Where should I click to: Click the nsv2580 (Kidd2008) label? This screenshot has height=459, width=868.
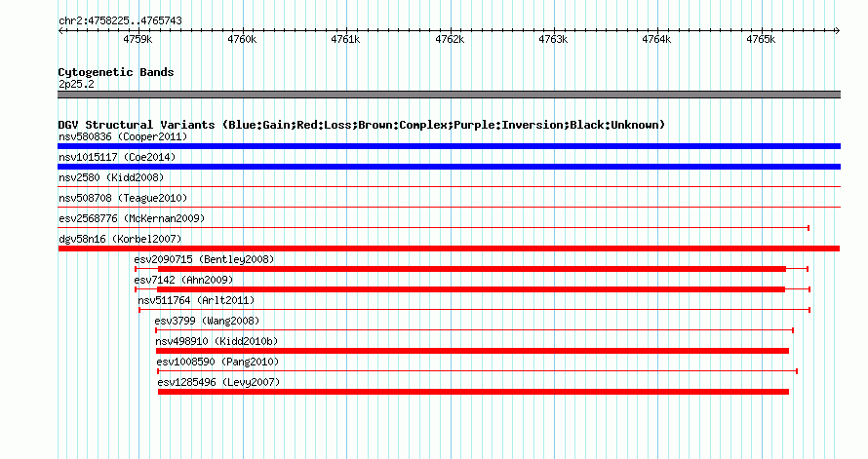click(x=111, y=177)
